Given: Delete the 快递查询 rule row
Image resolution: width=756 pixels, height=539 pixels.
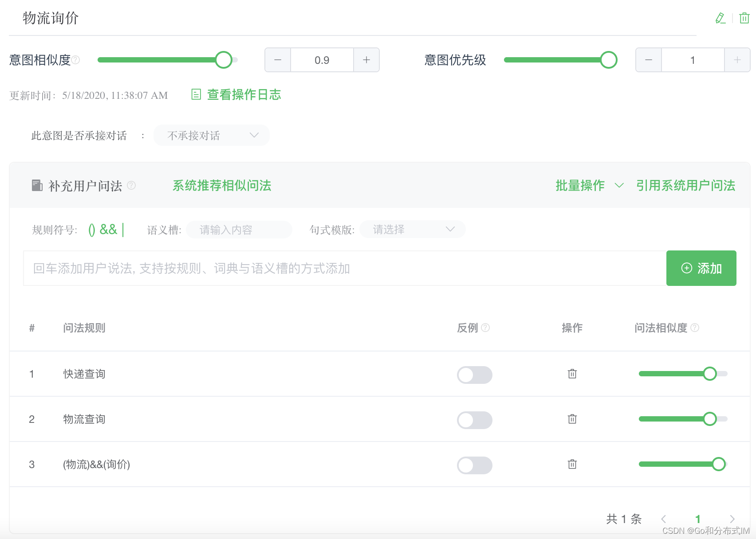Looking at the screenshot, I should pyautogui.click(x=572, y=374).
